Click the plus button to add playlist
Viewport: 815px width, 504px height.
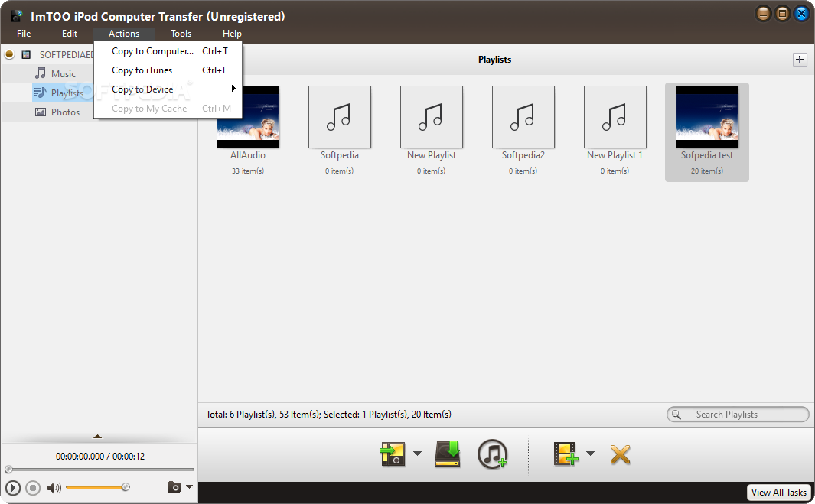[x=800, y=60]
